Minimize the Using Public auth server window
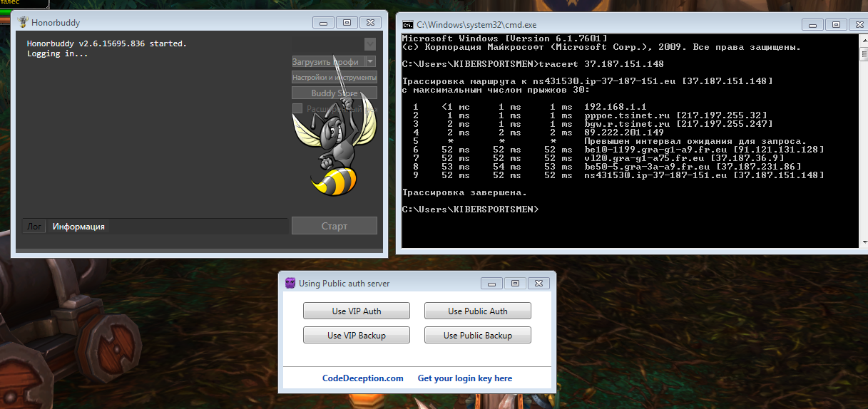This screenshot has width=868, height=409. [x=490, y=283]
